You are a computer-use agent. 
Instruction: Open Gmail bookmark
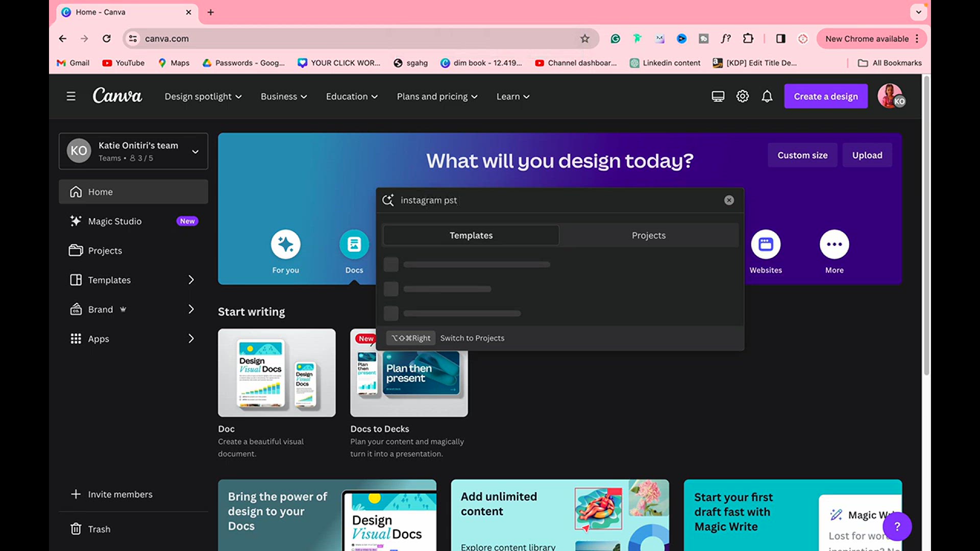[73, 63]
